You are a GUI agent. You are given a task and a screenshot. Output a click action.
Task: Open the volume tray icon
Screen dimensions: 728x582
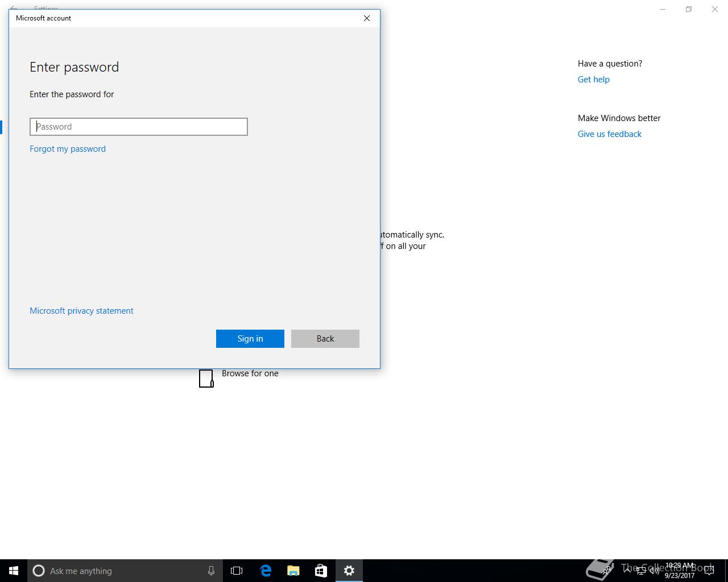click(x=655, y=571)
